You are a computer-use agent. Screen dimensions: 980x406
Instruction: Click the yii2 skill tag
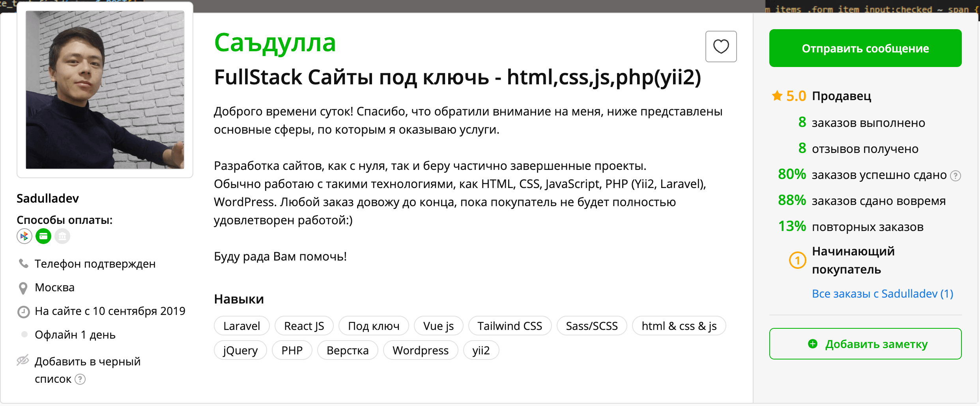pos(481,350)
